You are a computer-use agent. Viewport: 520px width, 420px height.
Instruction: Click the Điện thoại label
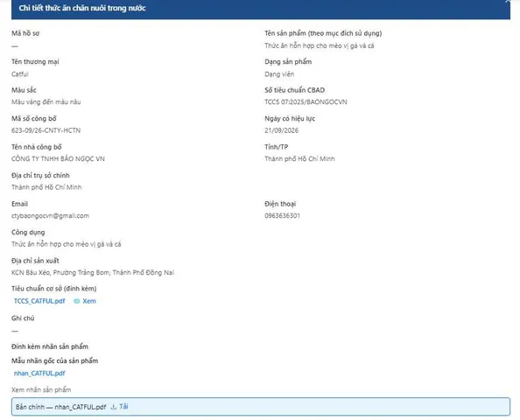click(x=280, y=204)
